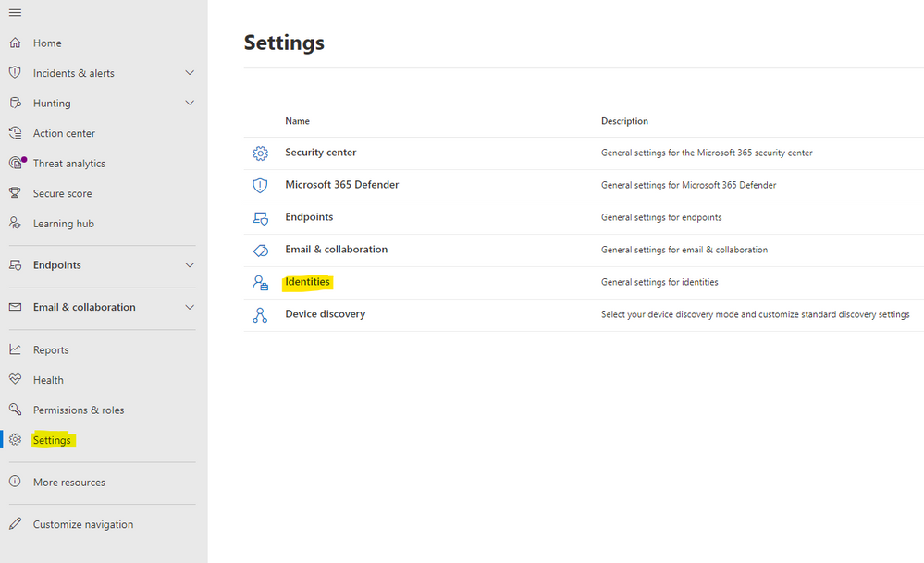Click 'General settings for endpoints' description
This screenshot has width=924, height=563.
point(661,217)
